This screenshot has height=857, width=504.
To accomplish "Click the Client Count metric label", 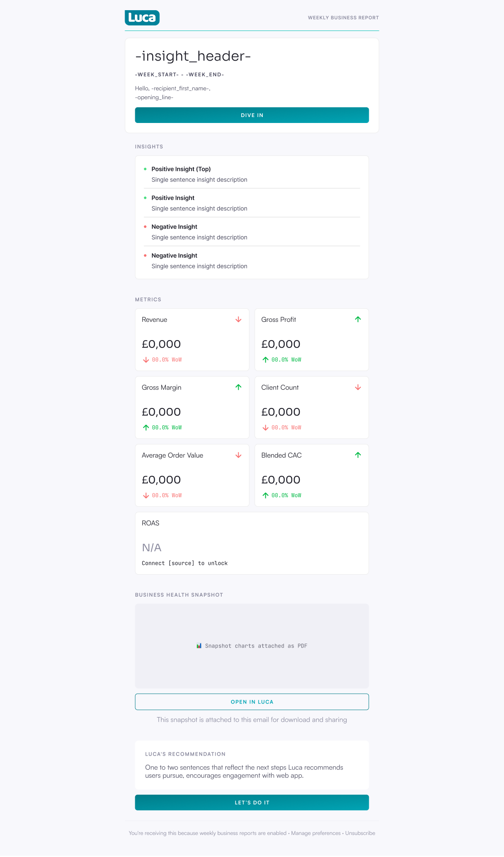I will tap(280, 388).
